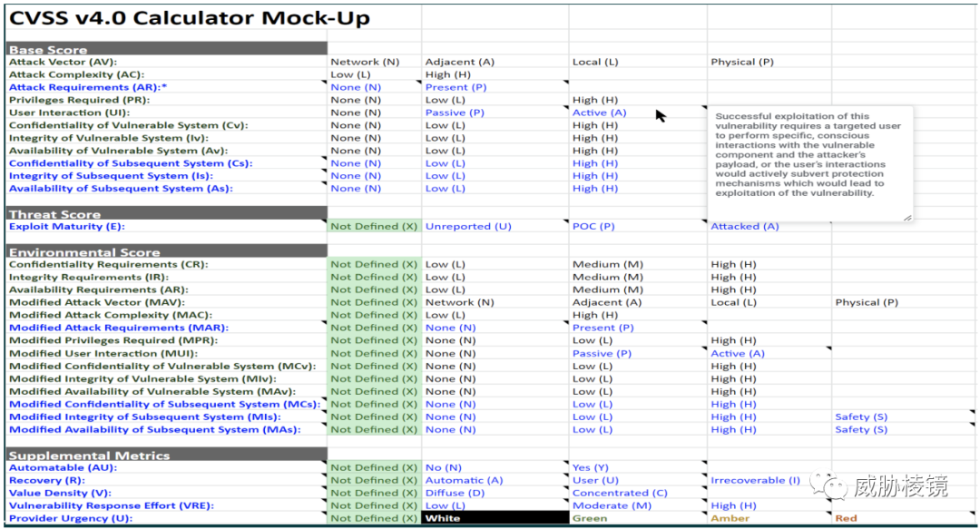
Task: Choose "Active (A)" in the Modified User Interaction (MUI) row
Action: [738, 353]
